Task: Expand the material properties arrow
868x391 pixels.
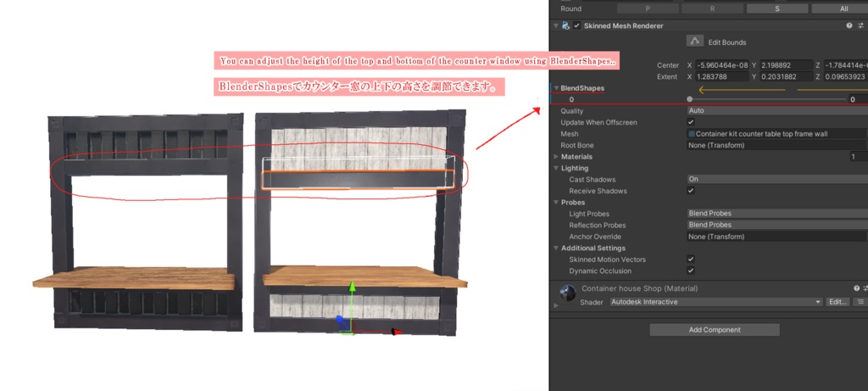Action: [x=556, y=305]
